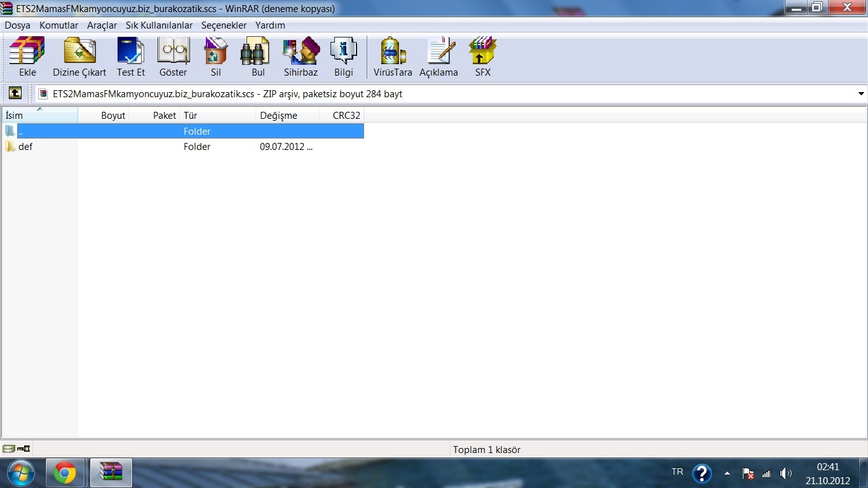Sort by the İsim column header
This screenshot has height=488, width=868.
pos(40,115)
